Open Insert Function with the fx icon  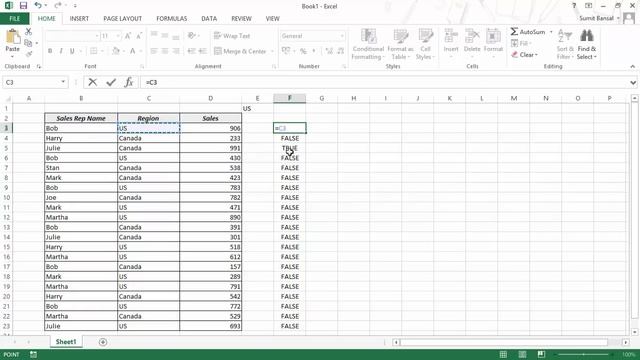pos(129,82)
